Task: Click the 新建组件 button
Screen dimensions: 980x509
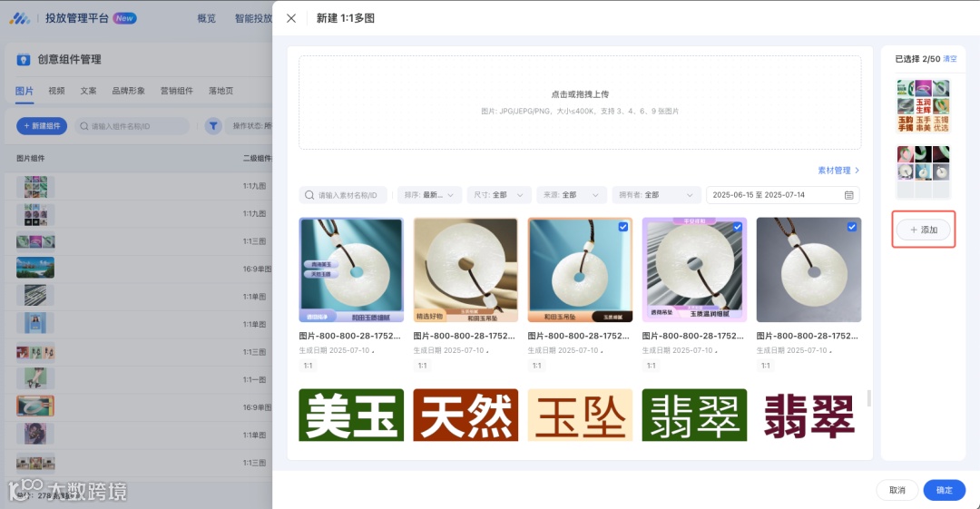Action: [42, 126]
